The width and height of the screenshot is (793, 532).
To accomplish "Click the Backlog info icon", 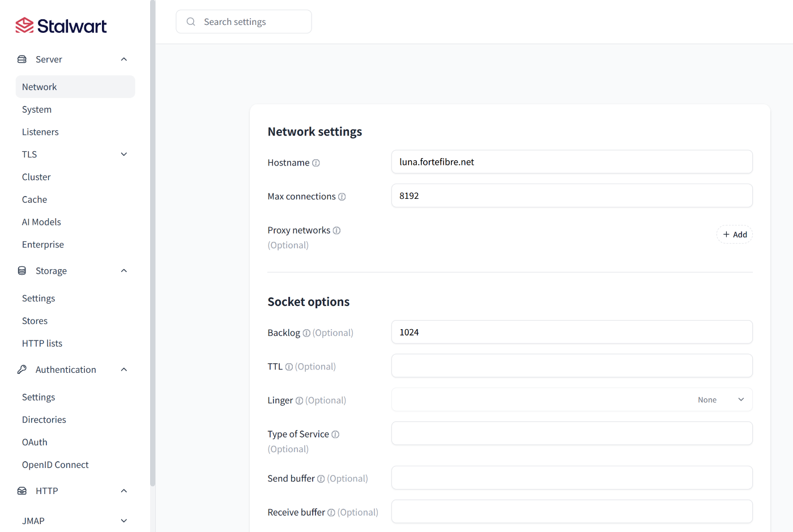I will point(306,333).
